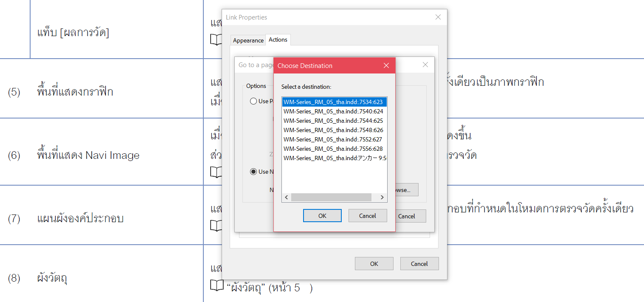Select the アンカー anchor destination entry
644x302 pixels.
[333, 158]
